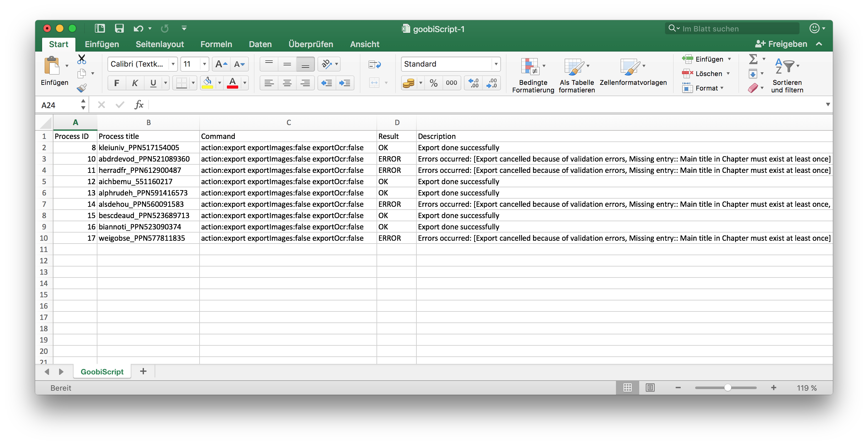The image size is (868, 445).
Task: Click the fill color bucket icon
Action: click(207, 83)
